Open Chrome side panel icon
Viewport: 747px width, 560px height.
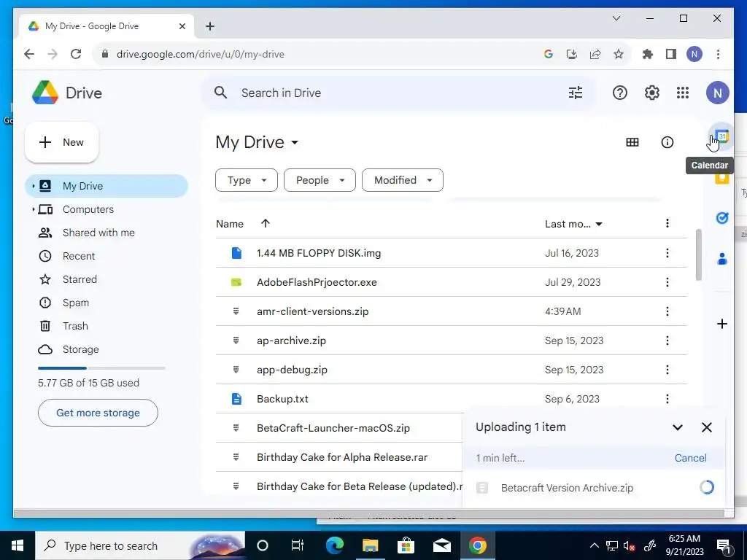tap(671, 54)
